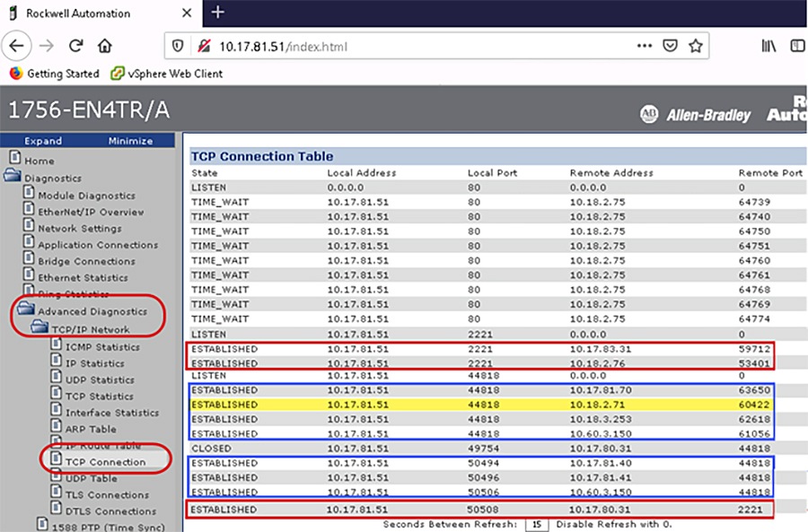Screen dimensions: 808x532
Task: Click the Seconds Between Refresh input field
Action: [537, 524]
